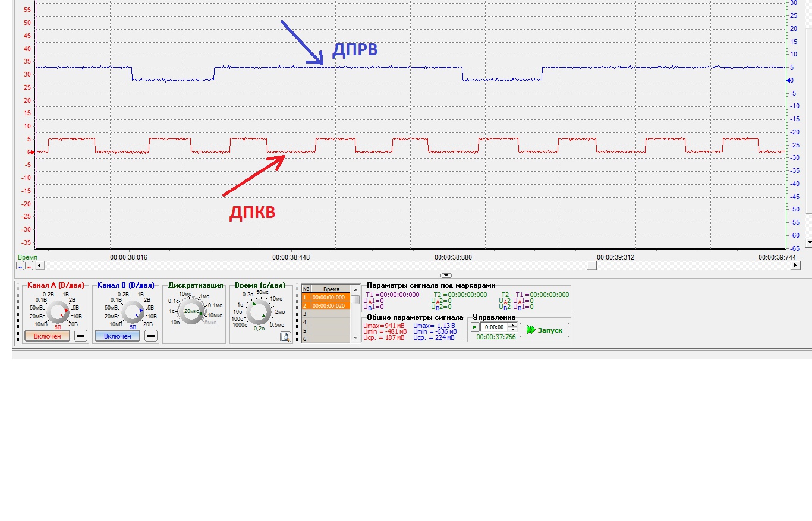The height and width of the screenshot is (521, 812).
Task: Click the magnifier icon in Время panel
Action: click(x=285, y=337)
